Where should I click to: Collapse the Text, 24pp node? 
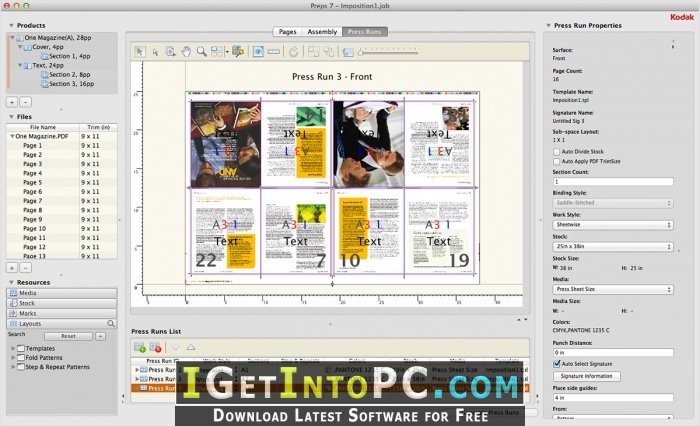pyautogui.click(x=20, y=65)
